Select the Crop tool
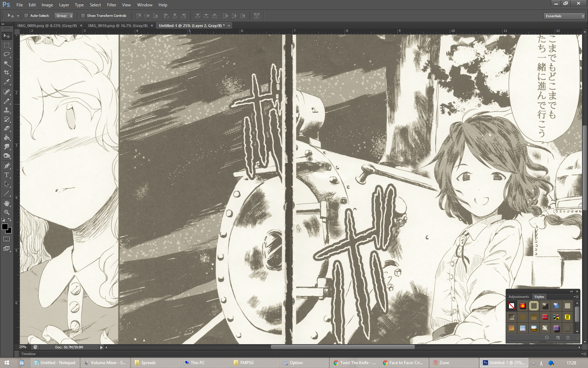588x368 pixels. pyautogui.click(x=7, y=73)
